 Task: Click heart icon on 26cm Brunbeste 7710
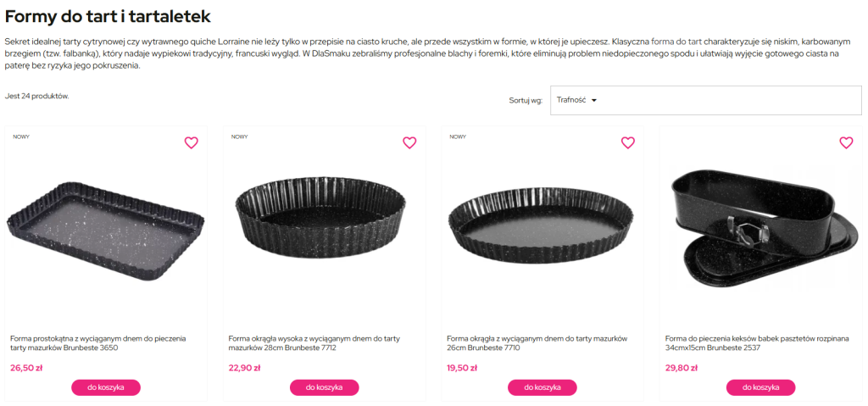pyautogui.click(x=628, y=142)
